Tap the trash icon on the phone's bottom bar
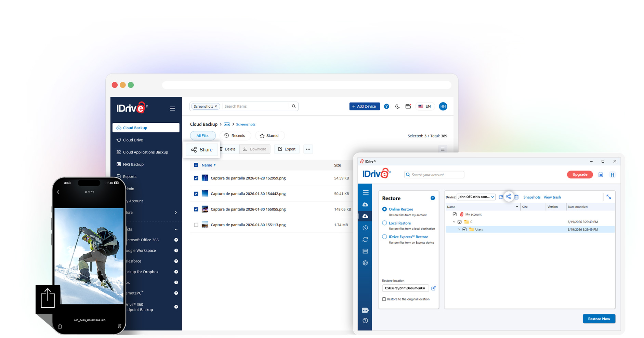 (119, 326)
